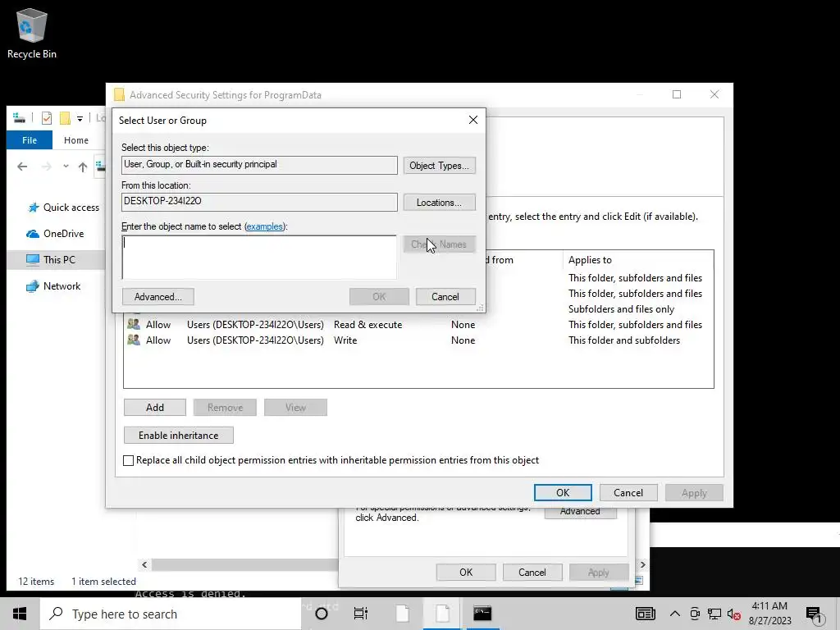Screen dimensions: 840x630
Task: Cancel the Advanced Security Settings window
Action: coord(628,493)
